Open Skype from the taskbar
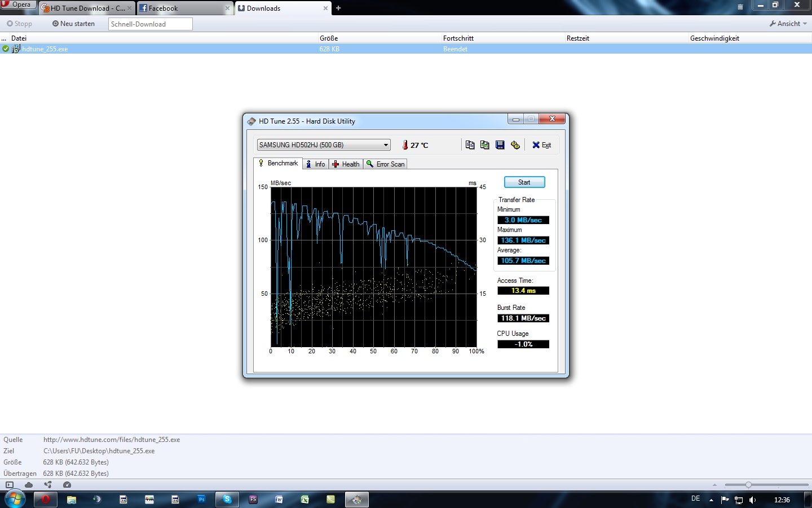The height and width of the screenshot is (508, 812). (x=227, y=500)
